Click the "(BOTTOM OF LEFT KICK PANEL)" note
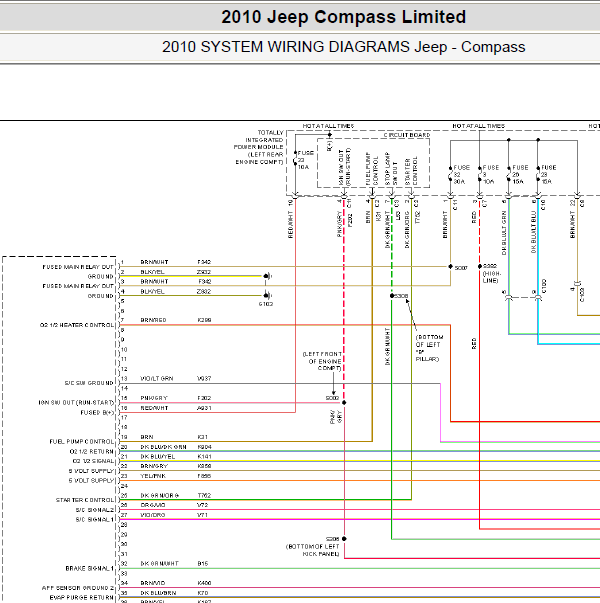600x603 pixels. click(x=312, y=550)
